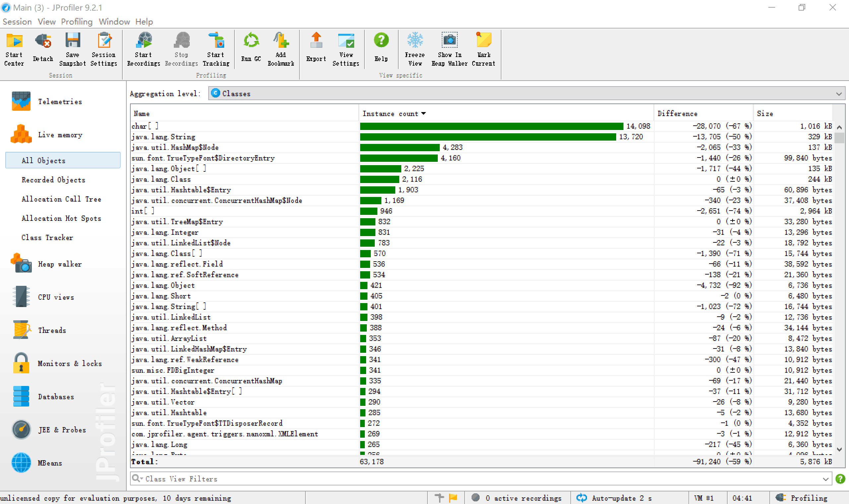Expand the Class View Filters history dropdown
Screen dimensions: 849x504
(825, 479)
